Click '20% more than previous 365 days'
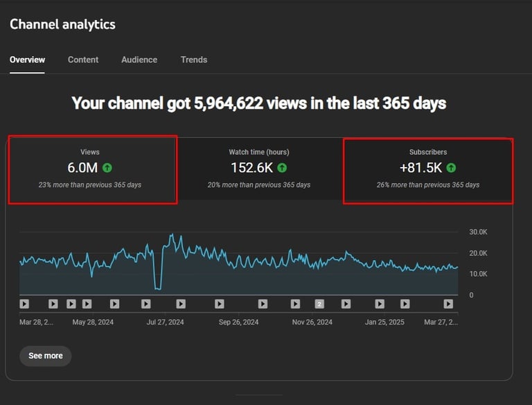 (259, 185)
